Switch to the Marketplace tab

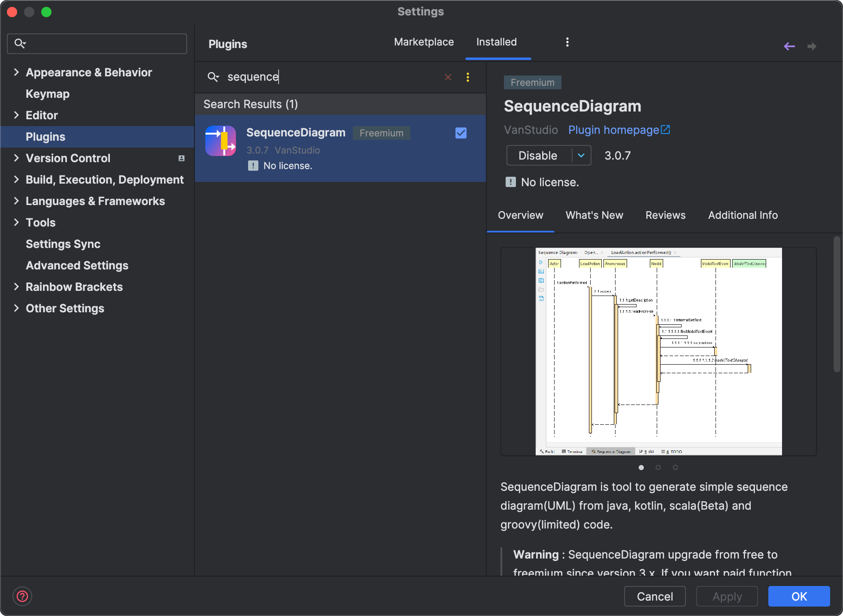click(424, 42)
